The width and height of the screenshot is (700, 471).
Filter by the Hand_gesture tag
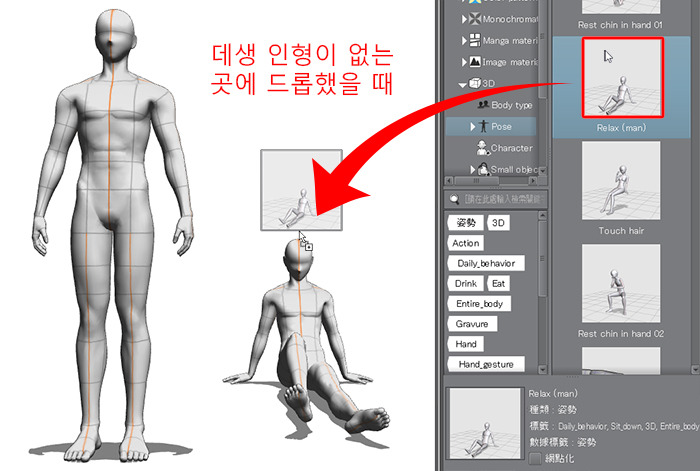tap(486, 364)
